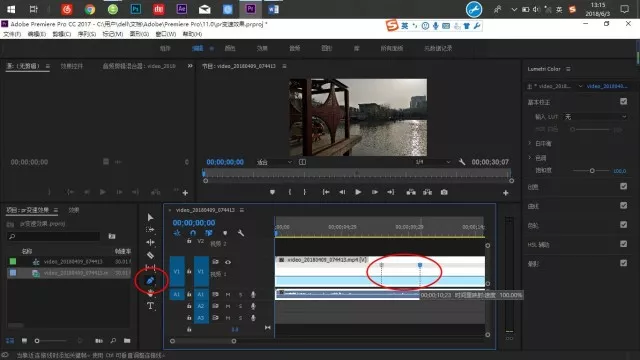The image size is (640, 360).
Task: Mark In point in Program Monitor
Action: [290, 192]
